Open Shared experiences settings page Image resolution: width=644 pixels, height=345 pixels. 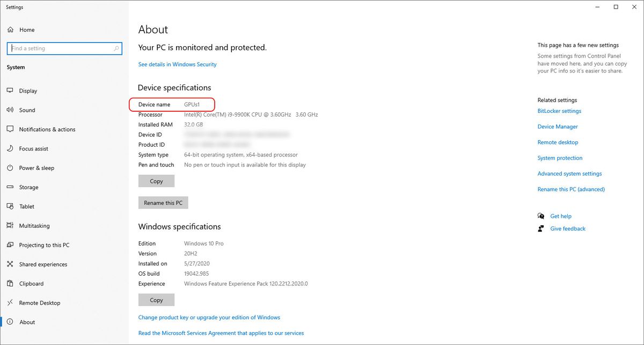[43, 264]
